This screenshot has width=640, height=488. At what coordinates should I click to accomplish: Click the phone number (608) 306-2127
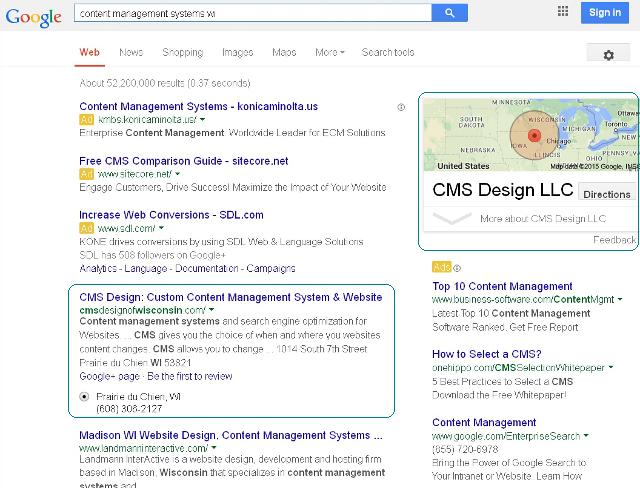pos(129,409)
